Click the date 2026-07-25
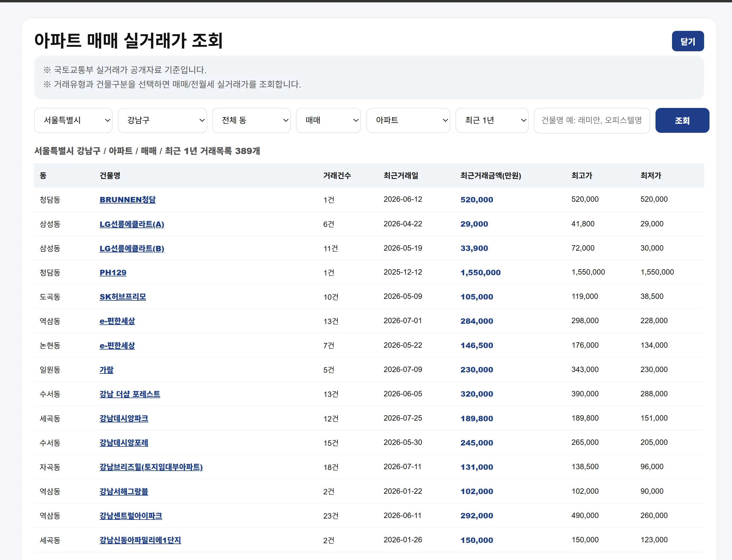This screenshot has width=732, height=560. point(403,418)
